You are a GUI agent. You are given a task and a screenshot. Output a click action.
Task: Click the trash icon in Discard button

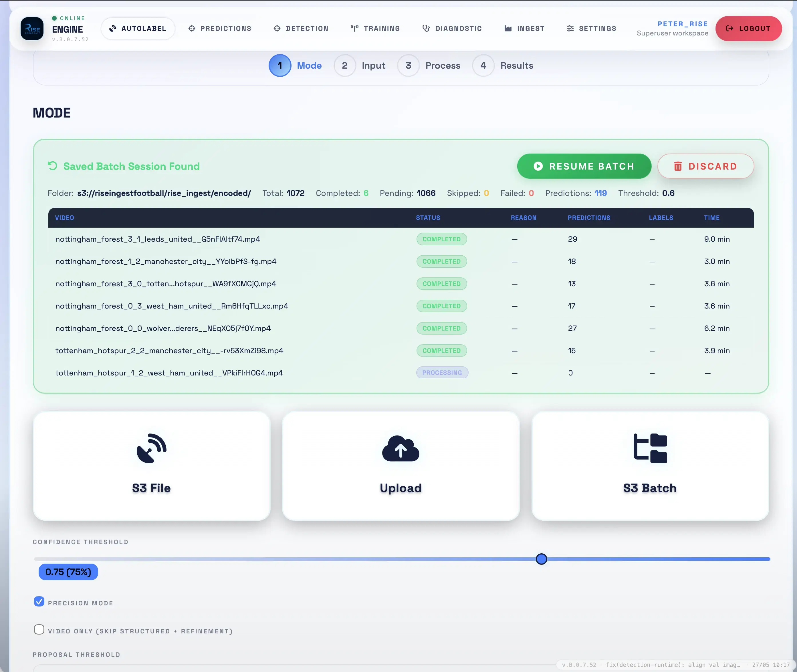coord(678,166)
